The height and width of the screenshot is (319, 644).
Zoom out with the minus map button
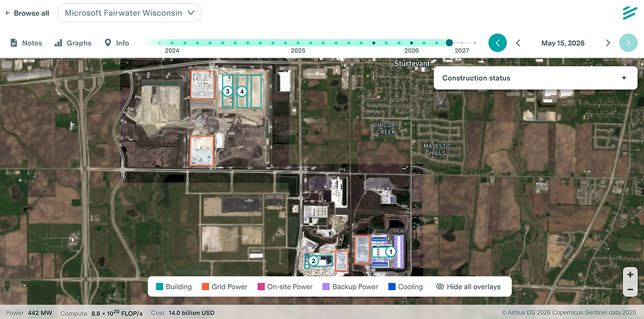(630, 289)
